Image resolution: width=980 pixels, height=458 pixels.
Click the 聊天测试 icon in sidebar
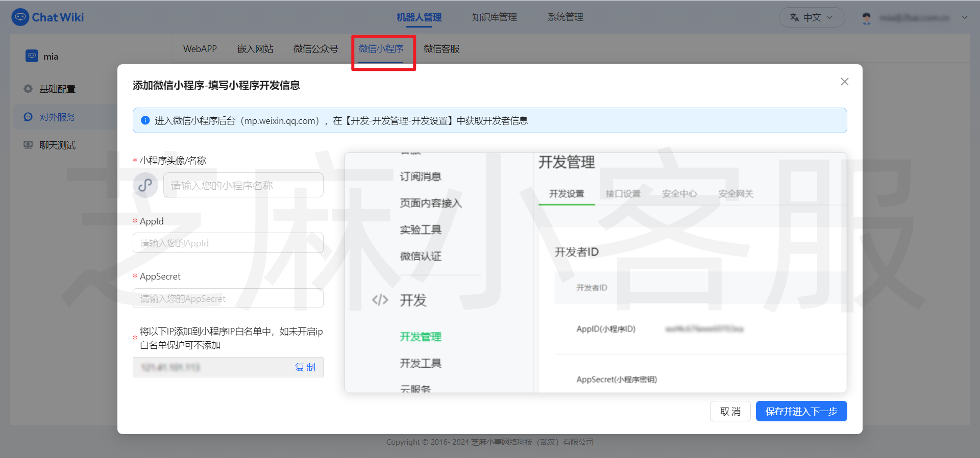pyautogui.click(x=28, y=145)
